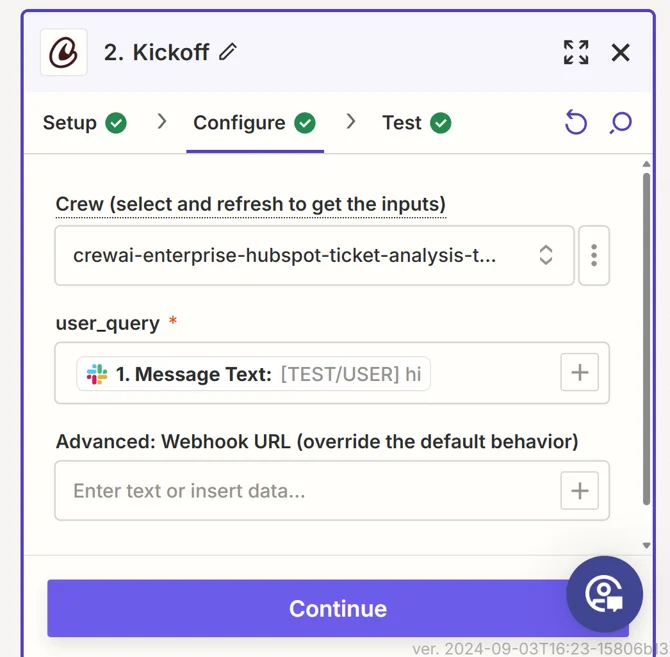Click the pencil icon to rename Kickoff
This screenshot has height=657, width=670.
tap(228, 52)
